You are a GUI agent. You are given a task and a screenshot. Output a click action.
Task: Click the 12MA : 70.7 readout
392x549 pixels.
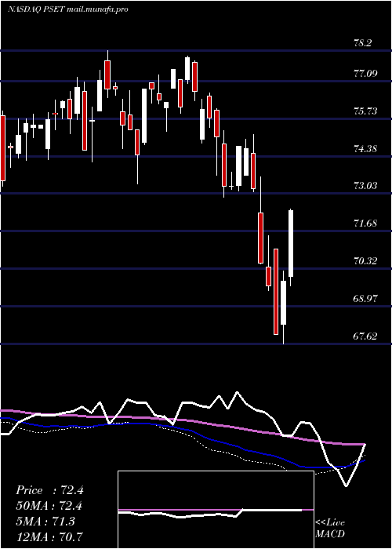49,536
